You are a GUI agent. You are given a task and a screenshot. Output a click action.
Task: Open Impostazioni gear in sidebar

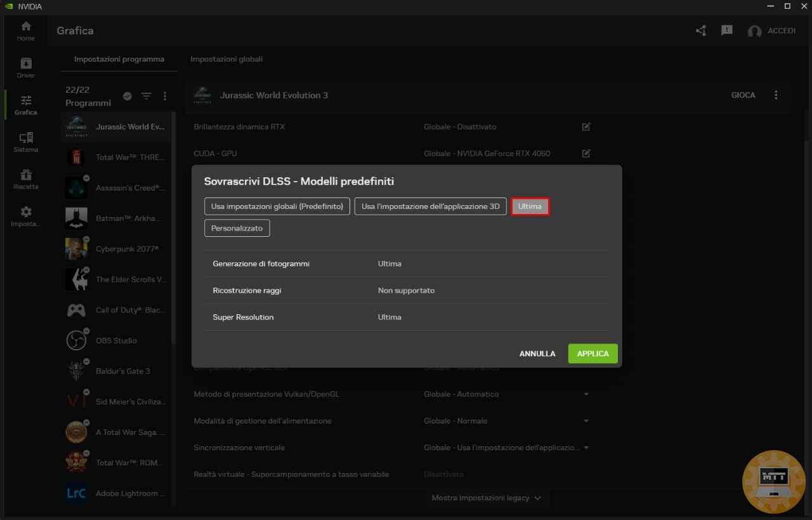[25, 216]
